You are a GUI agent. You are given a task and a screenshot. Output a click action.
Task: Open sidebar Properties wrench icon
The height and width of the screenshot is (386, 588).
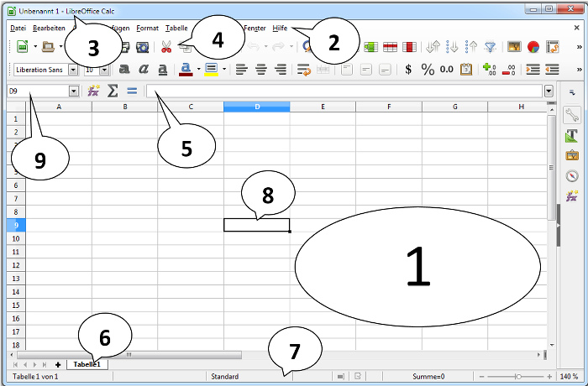click(x=572, y=115)
